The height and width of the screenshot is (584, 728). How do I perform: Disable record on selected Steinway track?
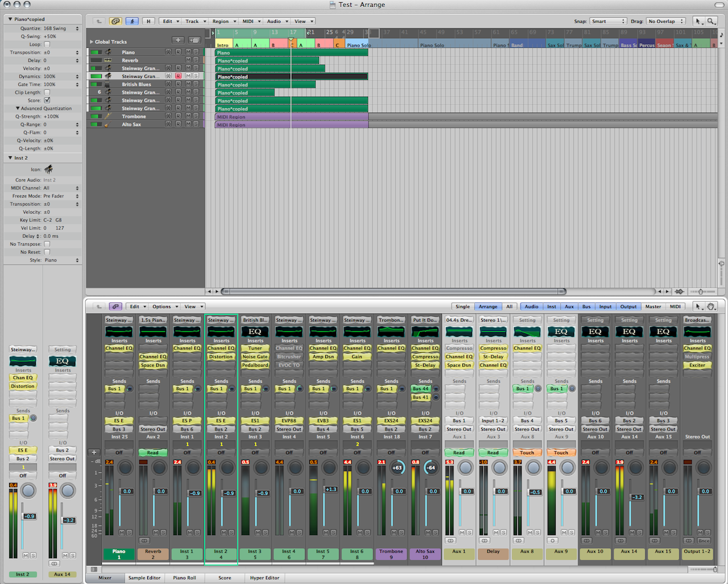[179, 76]
